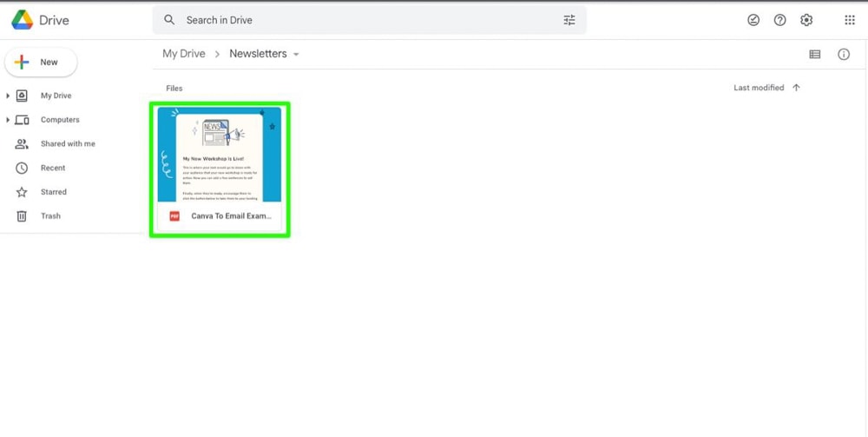Viewport: 868px width, 437px height.
Task: Show details info panel
Action: (844, 54)
